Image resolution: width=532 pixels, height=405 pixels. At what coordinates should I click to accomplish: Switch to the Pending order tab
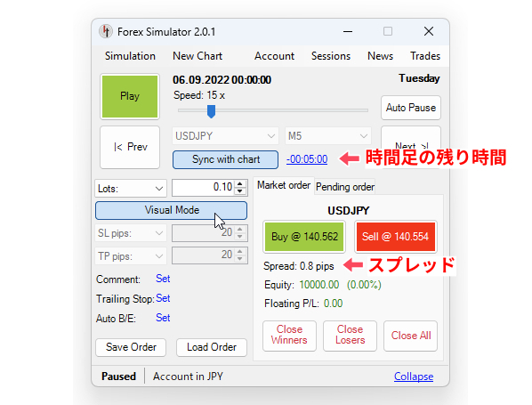[x=345, y=186]
